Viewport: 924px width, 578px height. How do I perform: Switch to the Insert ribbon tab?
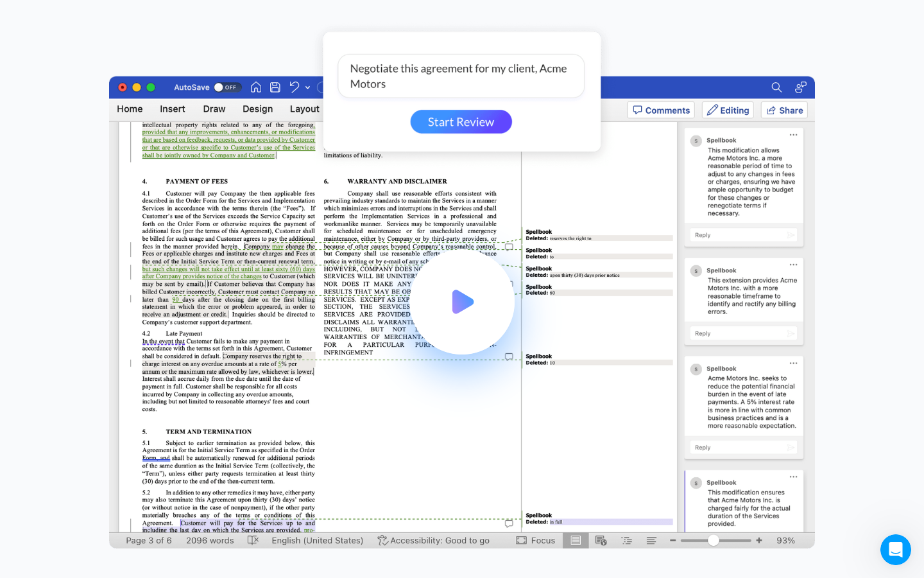pyautogui.click(x=173, y=109)
